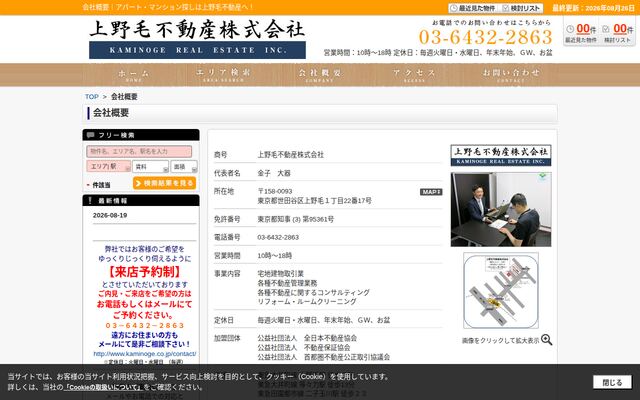Click the 会社概要 page heading

coord(111,113)
